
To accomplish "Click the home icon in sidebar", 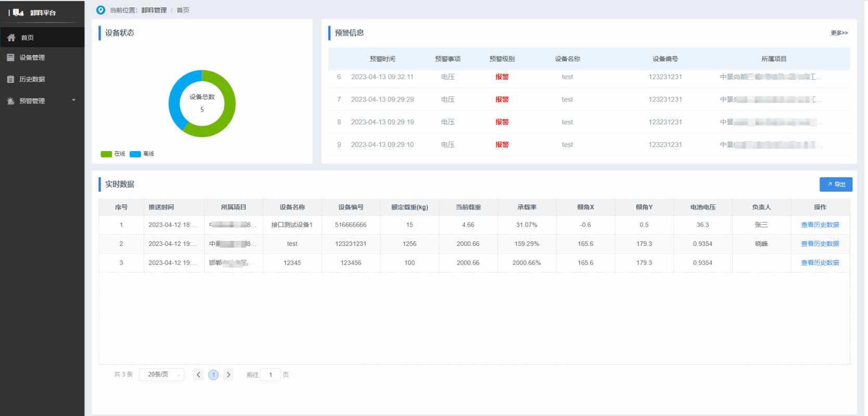I will [11, 38].
